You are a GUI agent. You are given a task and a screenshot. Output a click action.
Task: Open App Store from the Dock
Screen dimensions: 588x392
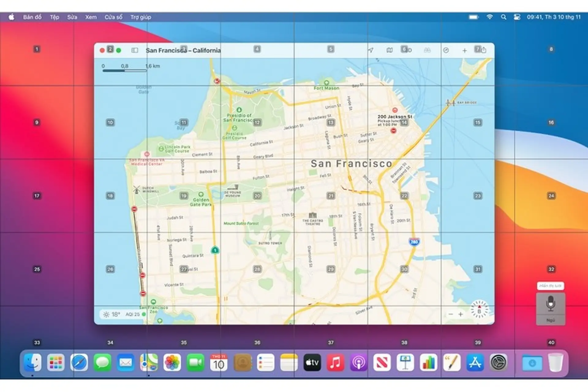pyautogui.click(x=475, y=363)
